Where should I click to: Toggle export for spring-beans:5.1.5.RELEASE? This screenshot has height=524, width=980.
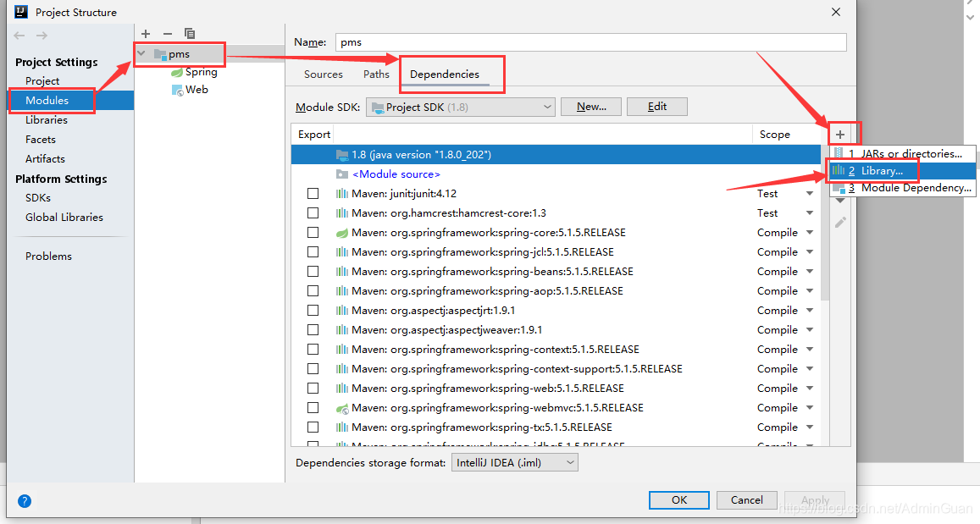point(313,272)
